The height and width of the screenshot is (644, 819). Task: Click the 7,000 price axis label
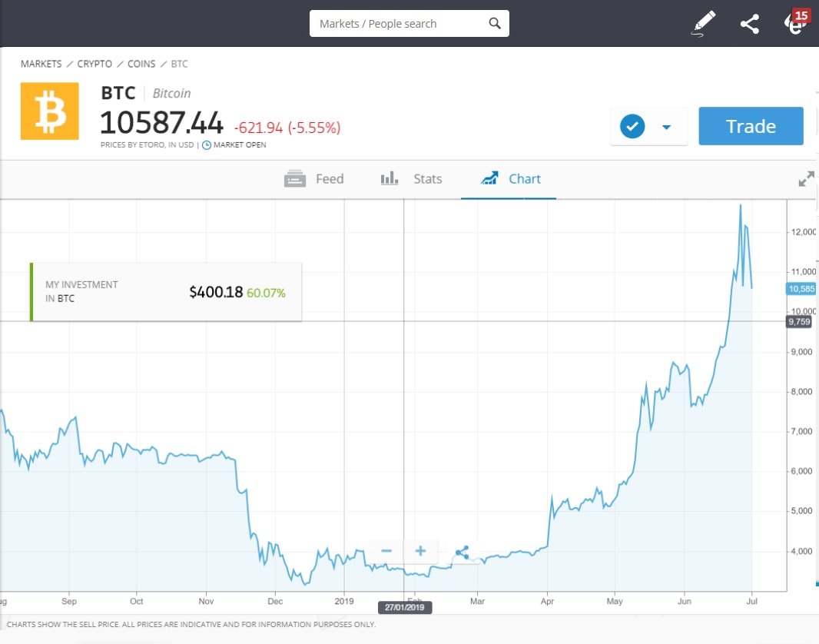click(802, 431)
